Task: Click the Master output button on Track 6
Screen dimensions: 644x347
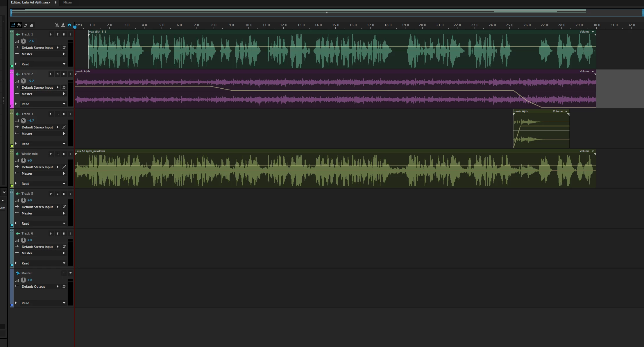Action: (27, 253)
